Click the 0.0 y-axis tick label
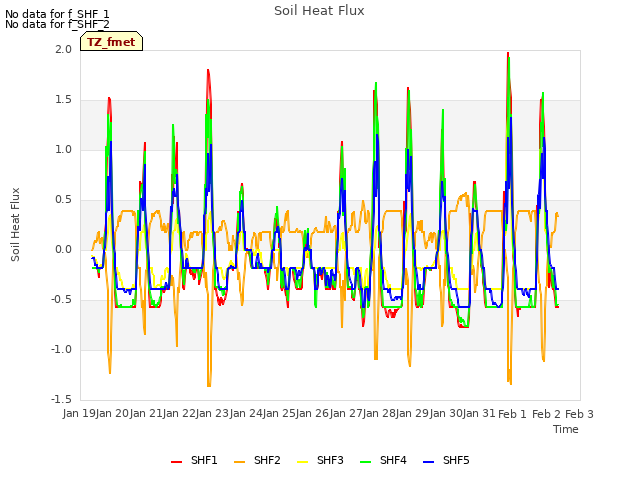 pyautogui.click(x=63, y=249)
